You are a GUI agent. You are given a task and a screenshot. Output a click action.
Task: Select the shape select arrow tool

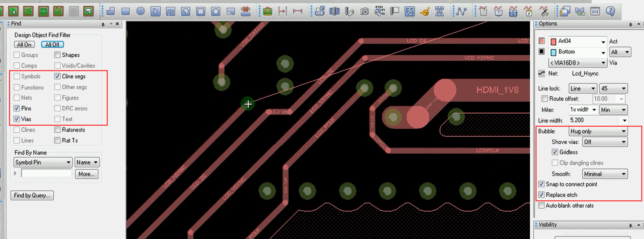(x=155, y=11)
